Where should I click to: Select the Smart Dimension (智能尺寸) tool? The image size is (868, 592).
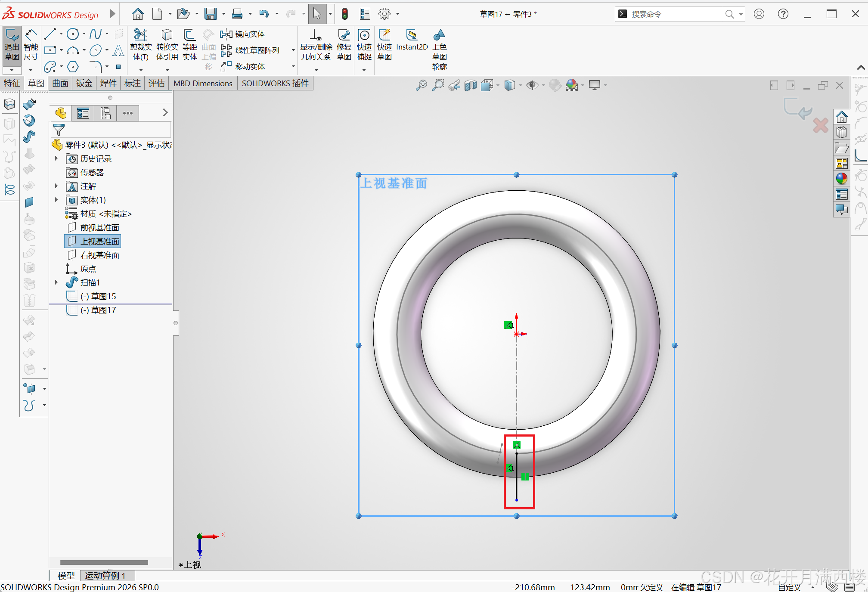[x=31, y=45]
